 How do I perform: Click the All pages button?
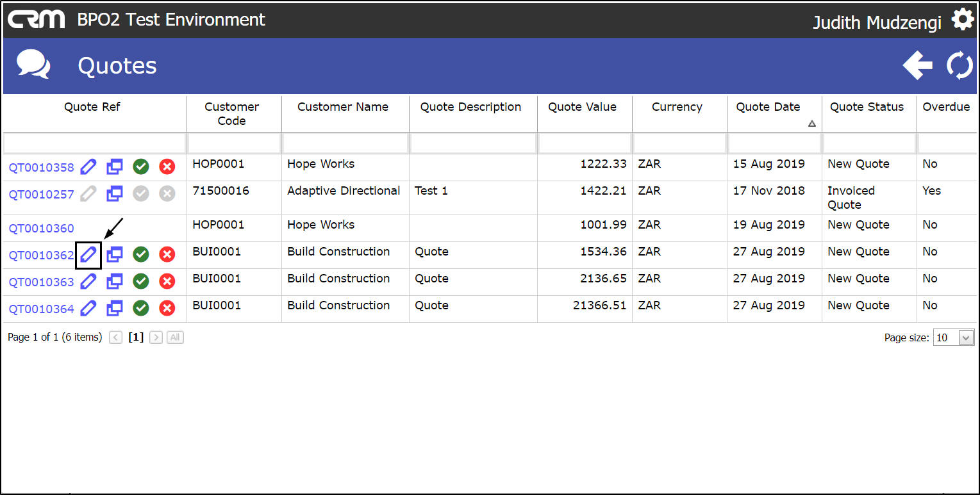175,337
